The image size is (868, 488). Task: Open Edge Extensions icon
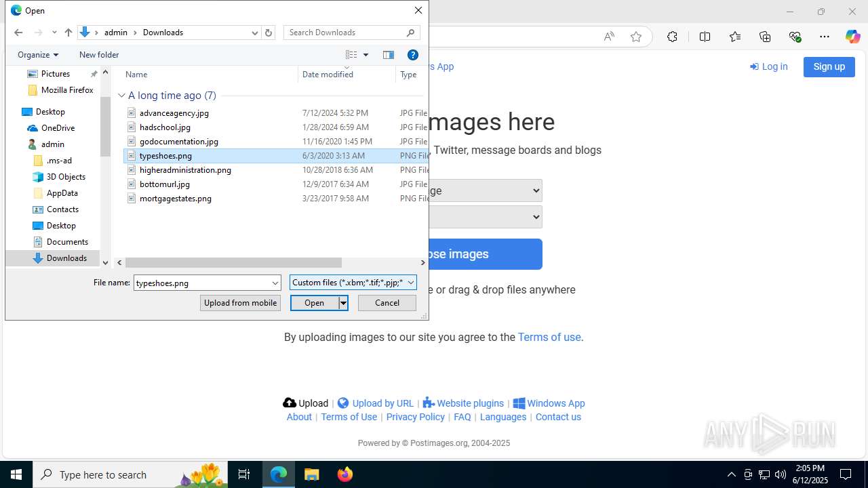tap(672, 37)
